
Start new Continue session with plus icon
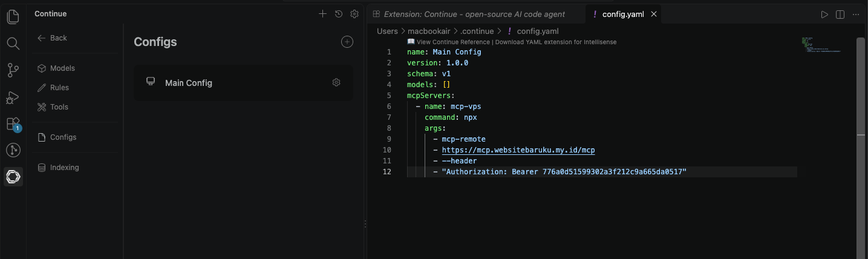click(x=322, y=14)
